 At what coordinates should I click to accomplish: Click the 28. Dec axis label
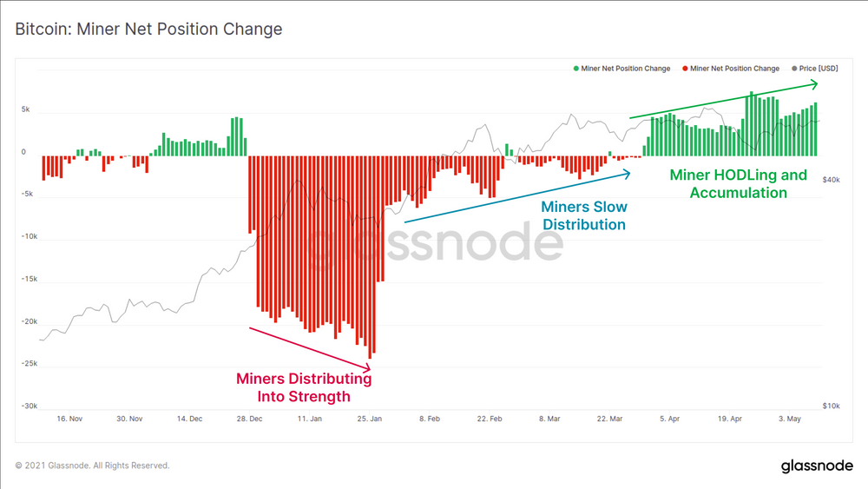point(250,419)
